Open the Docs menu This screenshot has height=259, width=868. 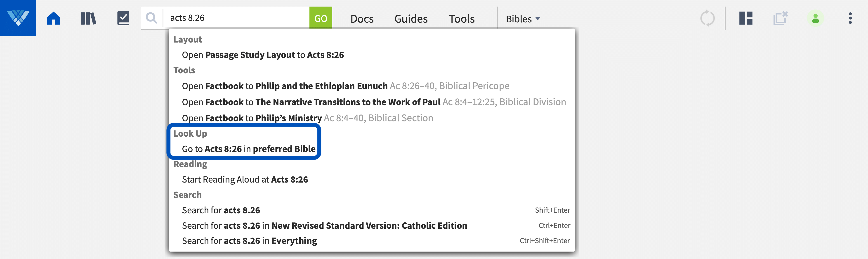pyautogui.click(x=362, y=19)
